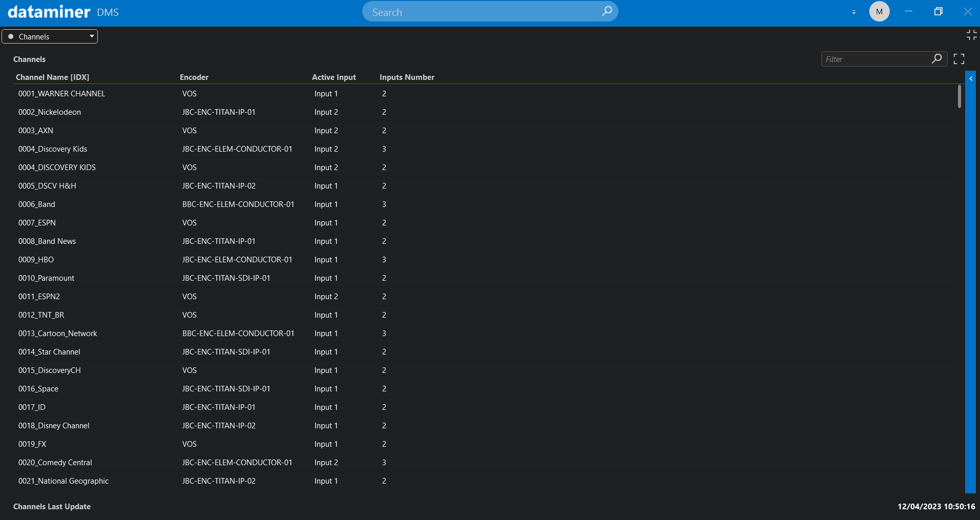Expand the blue side panel arrow

[971, 79]
